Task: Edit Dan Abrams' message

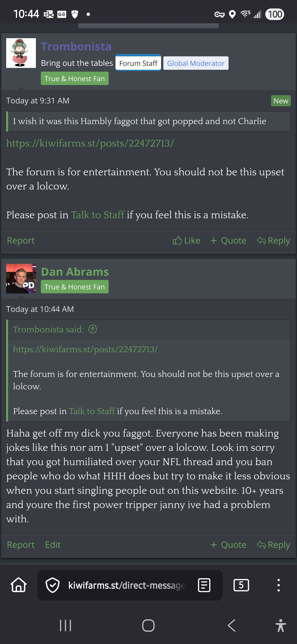Action: 53,545
